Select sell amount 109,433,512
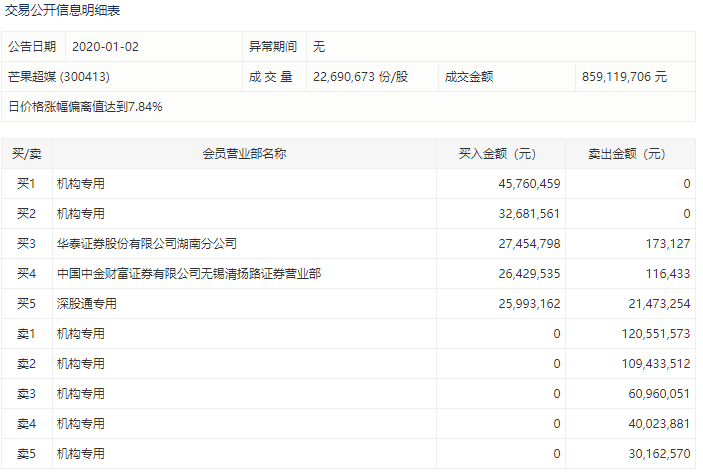Image resolution: width=703 pixels, height=472 pixels. pos(656,364)
